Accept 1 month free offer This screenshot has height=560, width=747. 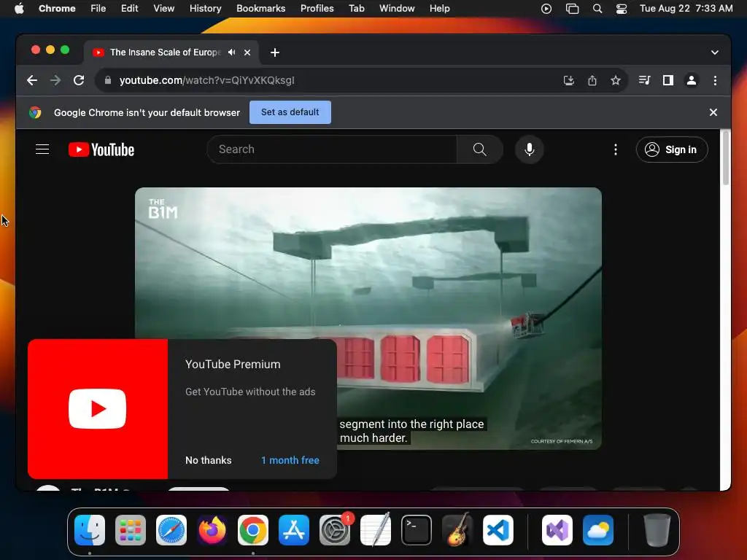click(290, 461)
